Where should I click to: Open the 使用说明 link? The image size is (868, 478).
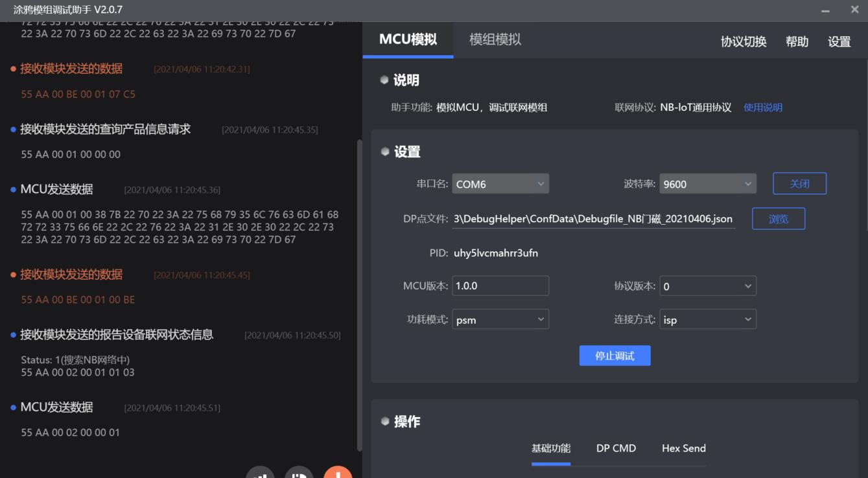(762, 108)
